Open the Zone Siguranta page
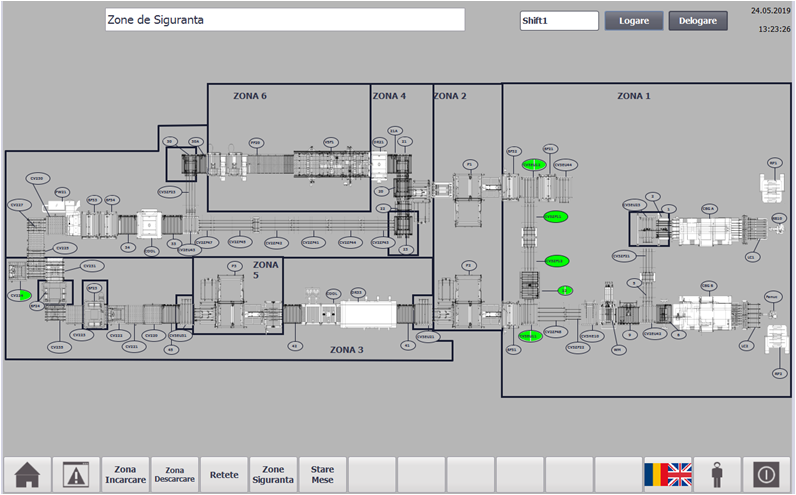 tap(273, 475)
